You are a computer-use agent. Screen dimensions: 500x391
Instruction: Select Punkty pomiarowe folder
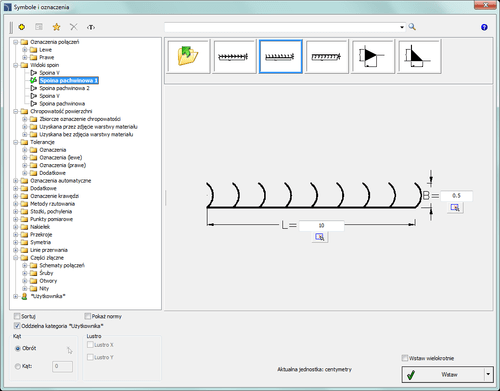point(51,219)
